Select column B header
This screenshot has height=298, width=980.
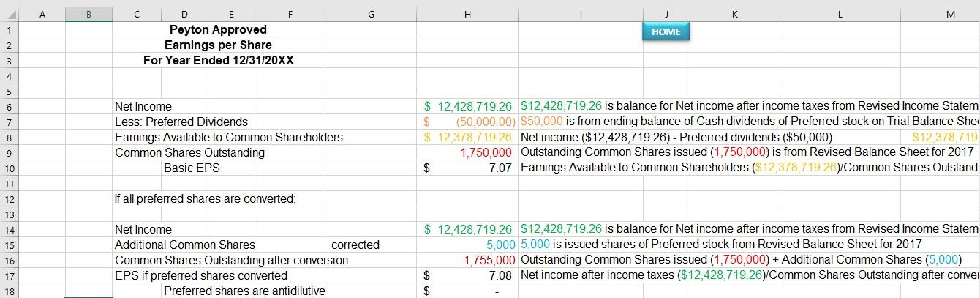point(88,15)
